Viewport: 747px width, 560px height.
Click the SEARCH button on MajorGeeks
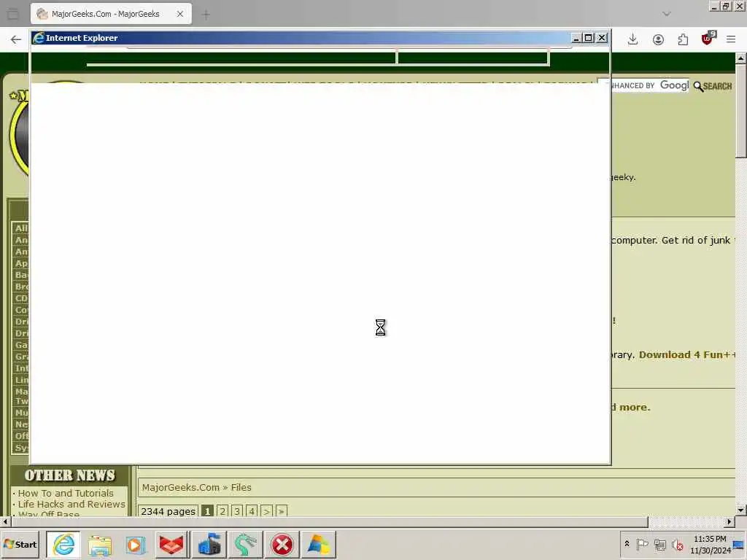point(713,86)
